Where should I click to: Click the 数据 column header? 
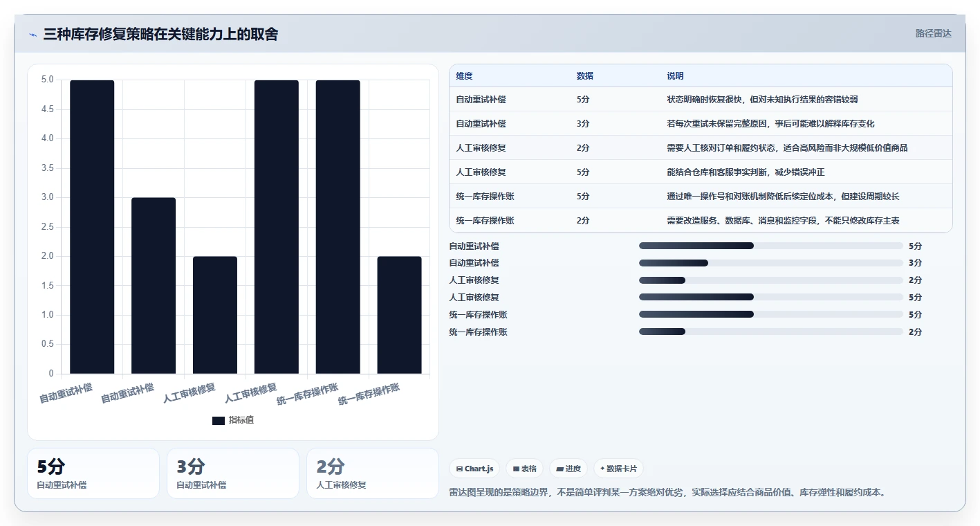click(584, 76)
